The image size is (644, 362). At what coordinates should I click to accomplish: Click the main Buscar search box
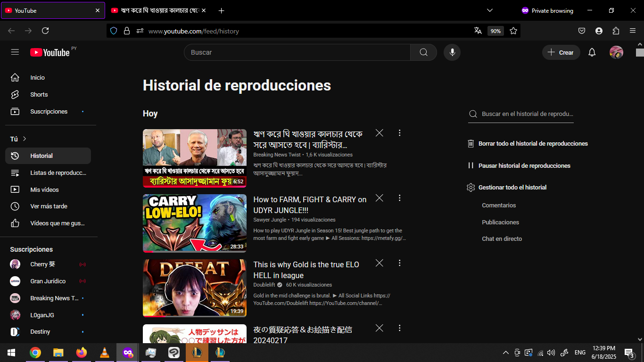pos(297,52)
